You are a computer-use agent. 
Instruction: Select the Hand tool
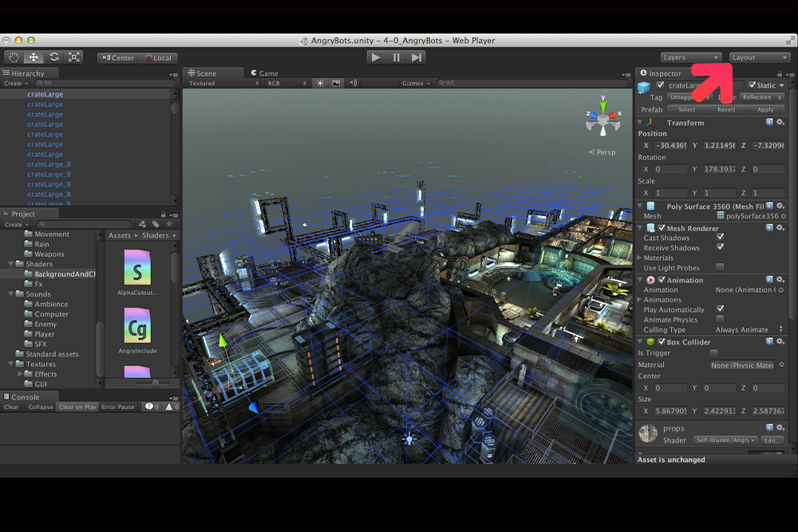[14, 57]
